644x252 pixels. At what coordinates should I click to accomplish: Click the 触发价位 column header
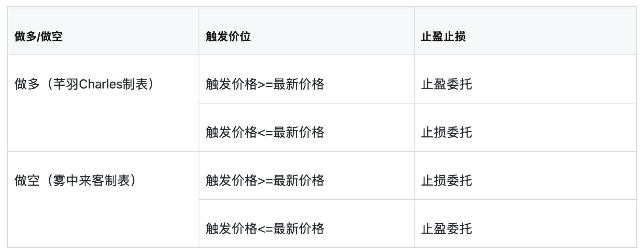pos(228,37)
